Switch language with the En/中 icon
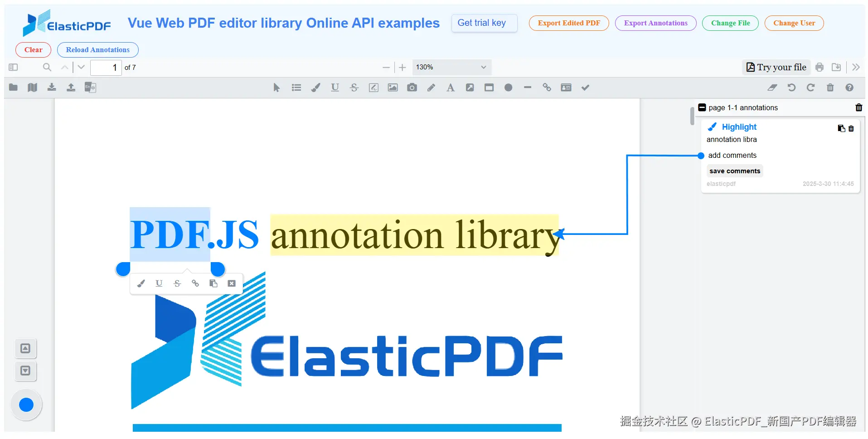 pos(90,88)
